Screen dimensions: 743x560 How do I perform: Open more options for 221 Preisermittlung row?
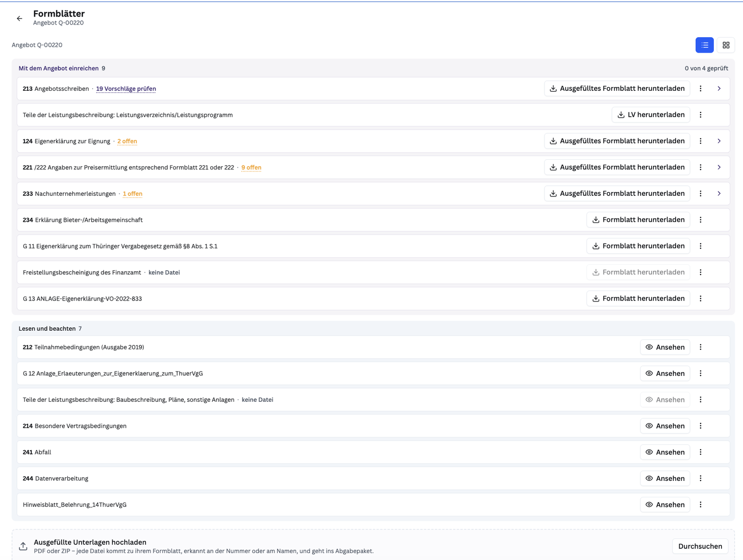(701, 167)
